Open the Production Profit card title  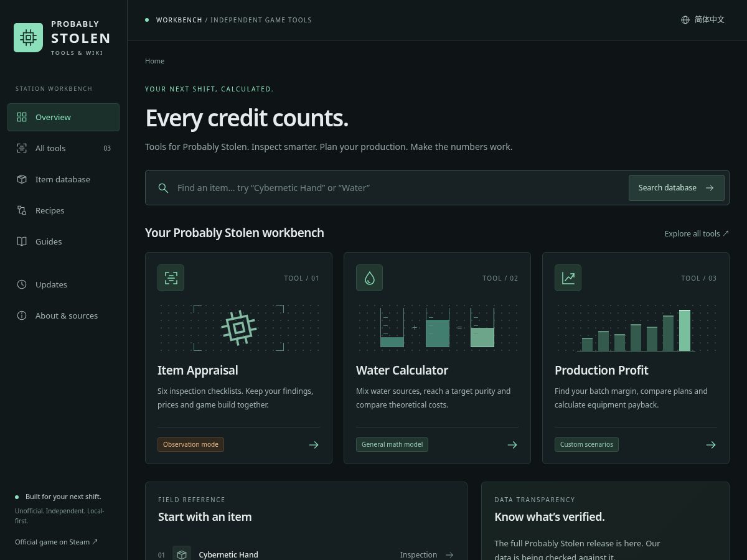(601, 370)
